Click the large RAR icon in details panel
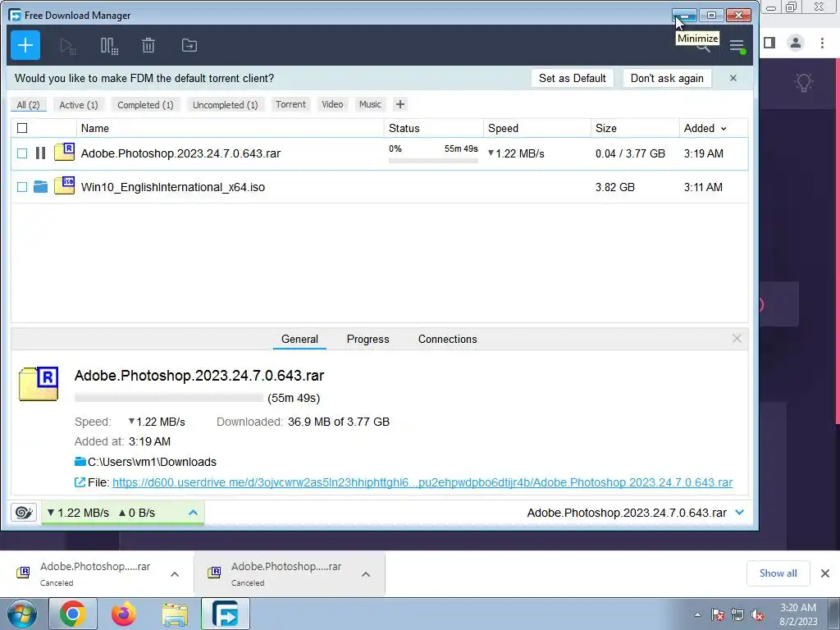840x630 pixels. coord(39,384)
